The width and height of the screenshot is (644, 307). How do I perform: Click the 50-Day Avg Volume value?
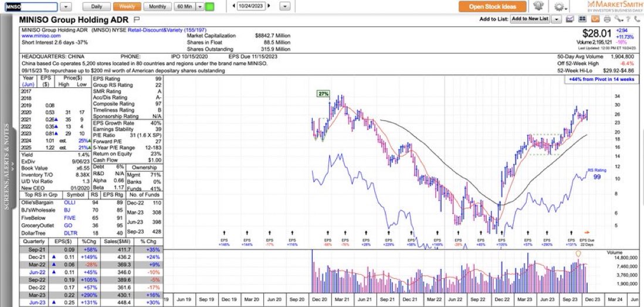click(x=622, y=57)
